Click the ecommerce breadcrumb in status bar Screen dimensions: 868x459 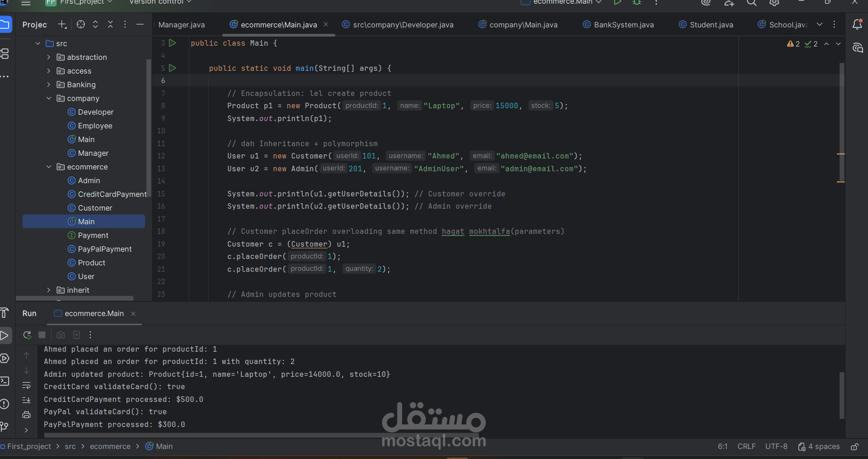tap(110, 446)
